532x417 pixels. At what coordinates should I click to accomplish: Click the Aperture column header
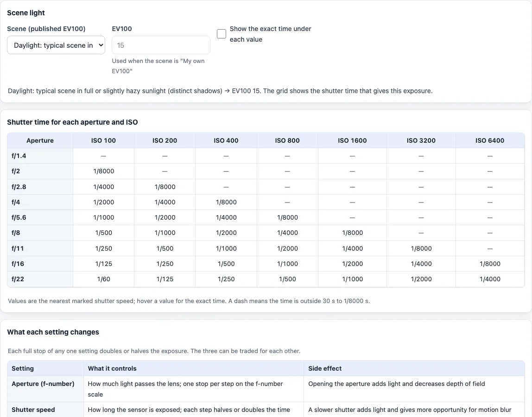coord(40,140)
